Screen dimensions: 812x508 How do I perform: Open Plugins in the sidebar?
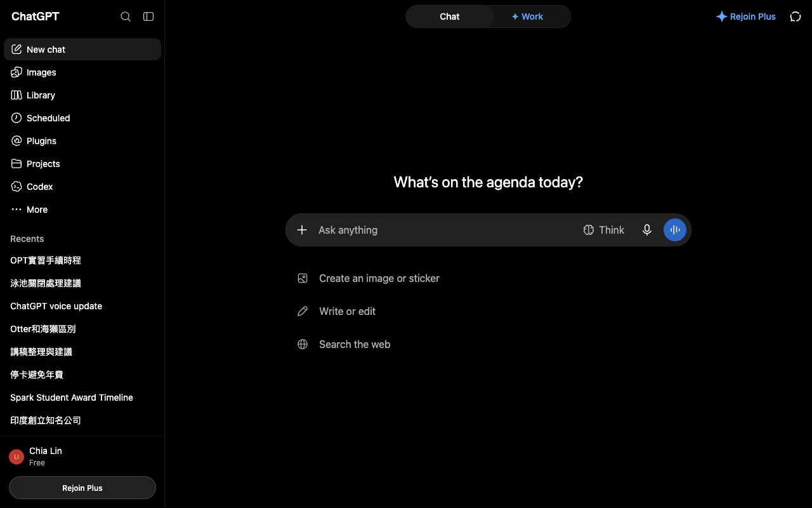tap(82, 141)
